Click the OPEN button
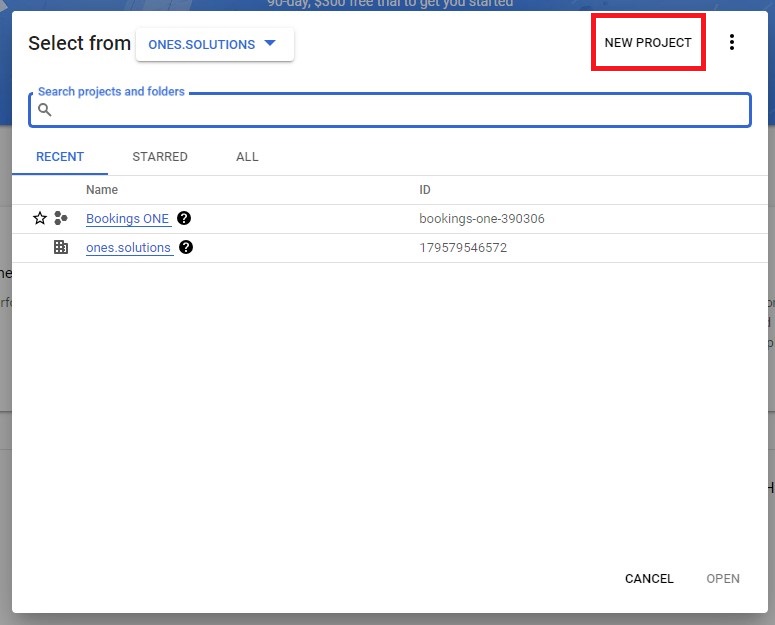The image size is (775, 625). pyautogui.click(x=723, y=579)
